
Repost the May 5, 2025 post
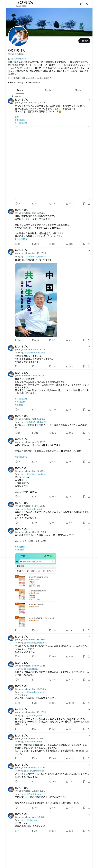click(x=33, y=244)
